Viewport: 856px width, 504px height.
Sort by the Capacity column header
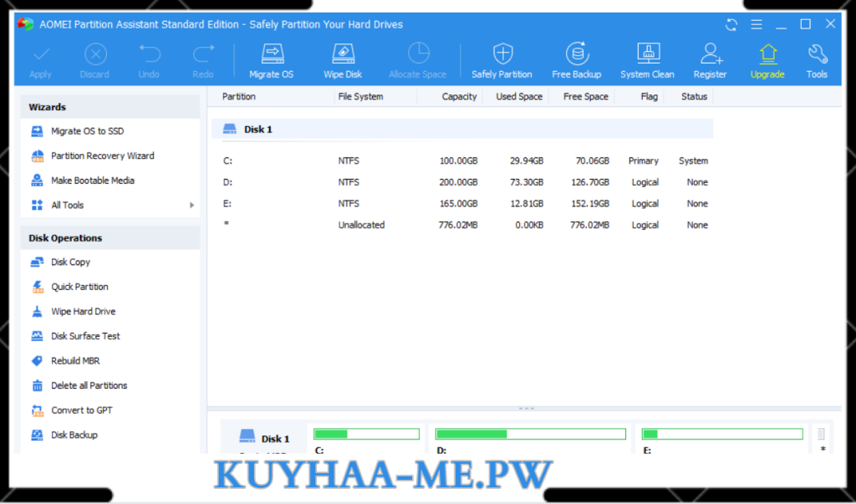[459, 97]
